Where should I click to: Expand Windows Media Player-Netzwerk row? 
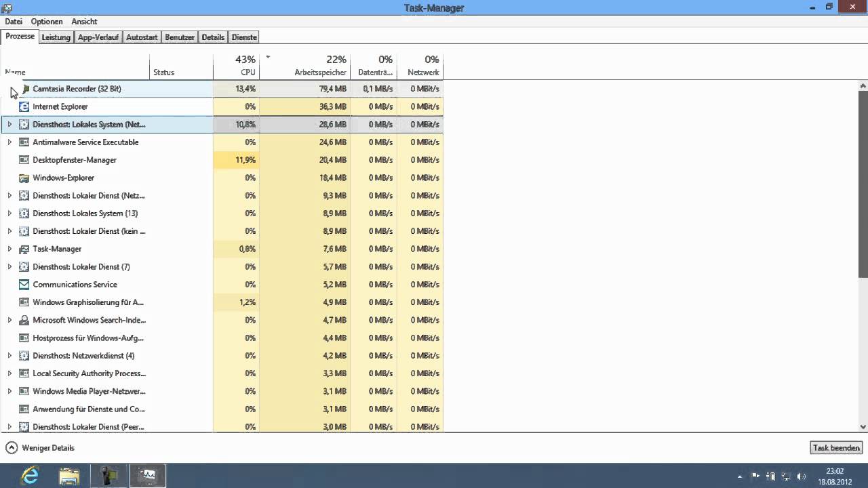pos(9,391)
